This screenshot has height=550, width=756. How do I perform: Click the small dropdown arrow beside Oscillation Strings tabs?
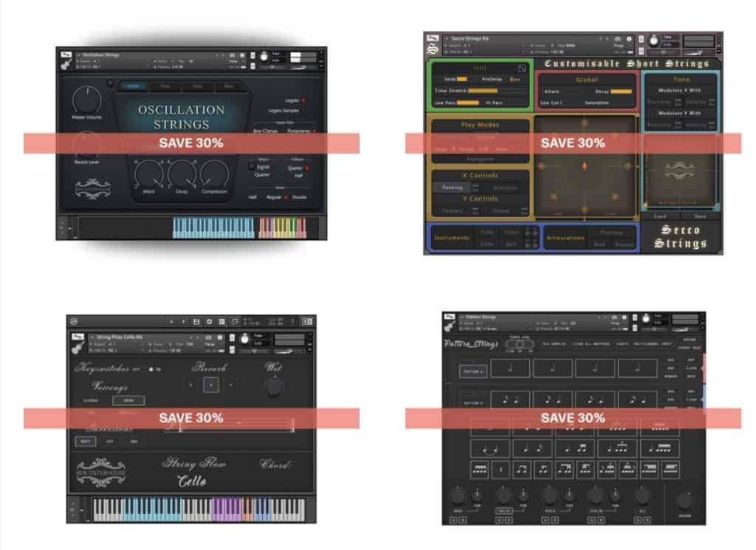pyautogui.click(x=110, y=84)
